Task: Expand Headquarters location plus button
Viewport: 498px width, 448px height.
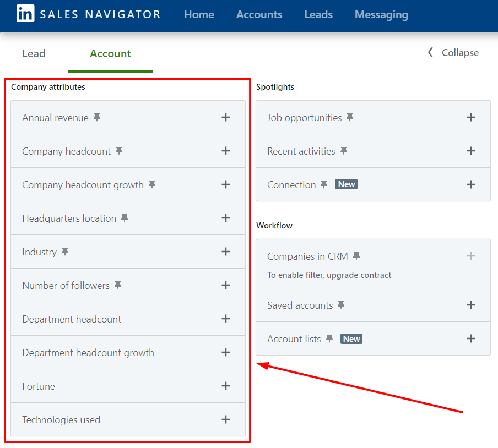Action: tap(226, 218)
